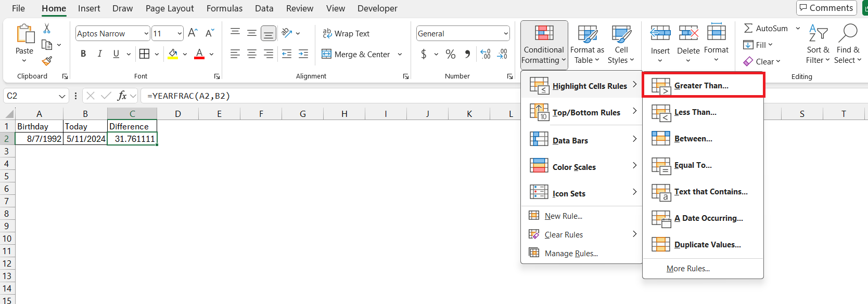Open More Rules... at the submenu bottom
The image size is (868, 304).
click(688, 269)
